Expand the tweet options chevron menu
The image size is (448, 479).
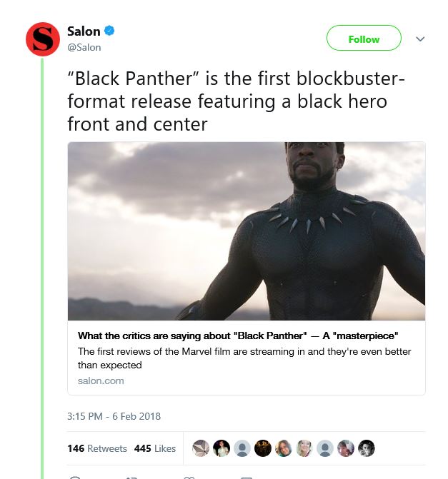[x=420, y=39]
